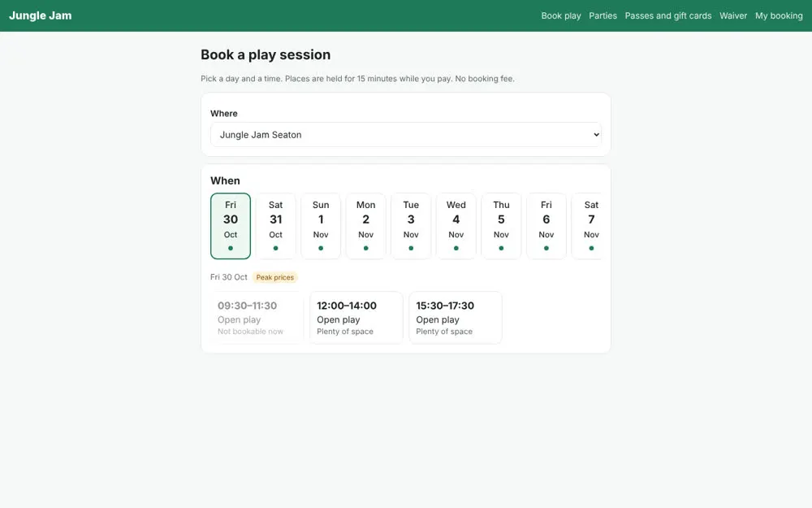Screen dimensions: 812x508
Task: Click the 'Fri 30 Oct' label under dates
Action: [x=228, y=277]
